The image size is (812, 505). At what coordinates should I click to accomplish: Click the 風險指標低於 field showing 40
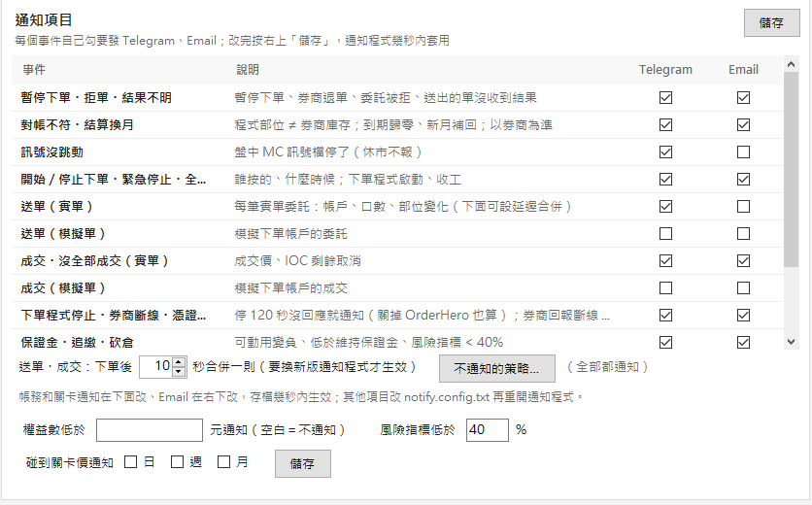(x=488, y=430)
